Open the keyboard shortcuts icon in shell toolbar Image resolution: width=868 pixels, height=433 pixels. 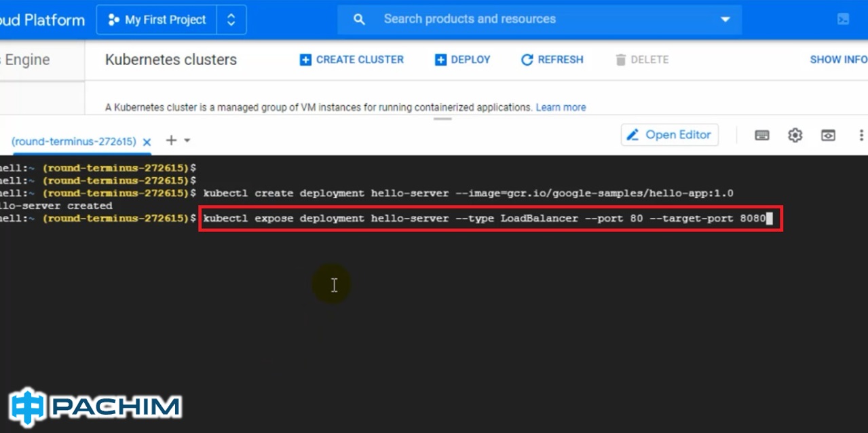click(762, 135)
